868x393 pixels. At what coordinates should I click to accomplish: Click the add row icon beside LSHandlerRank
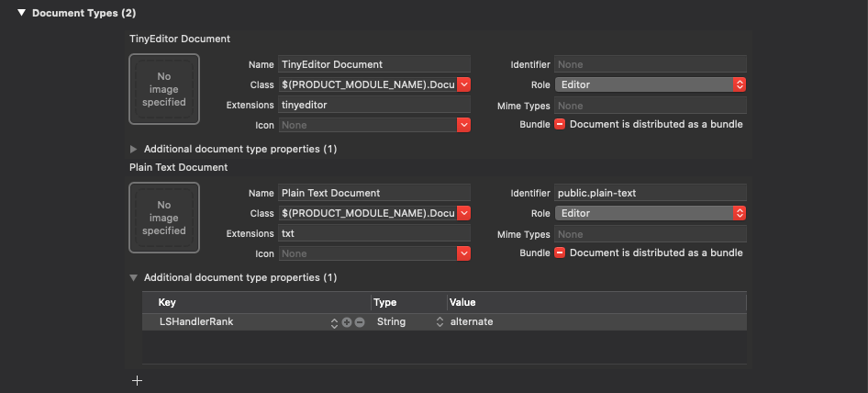click(x=347, y=322)
